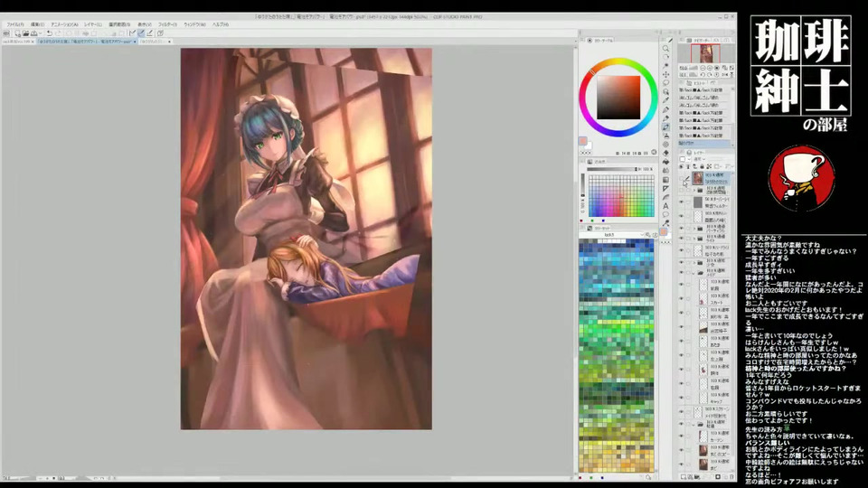Select the highlighted Brush tool
Viewport: 868px width, 488px height.
[x=666, y=127]
